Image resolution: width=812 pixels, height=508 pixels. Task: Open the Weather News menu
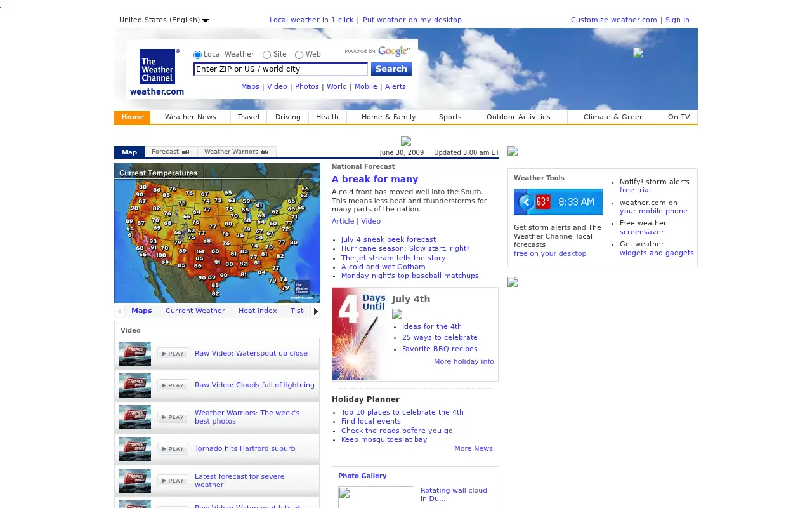point(190,117)
